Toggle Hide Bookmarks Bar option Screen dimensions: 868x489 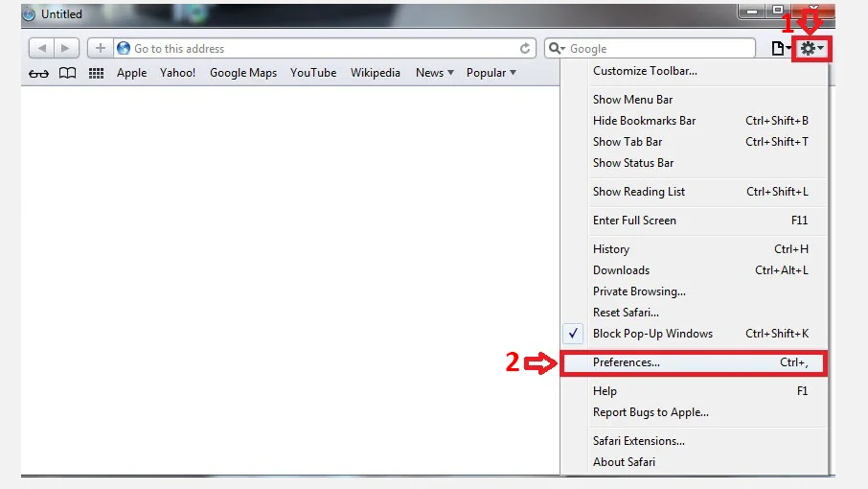point(644,121)
